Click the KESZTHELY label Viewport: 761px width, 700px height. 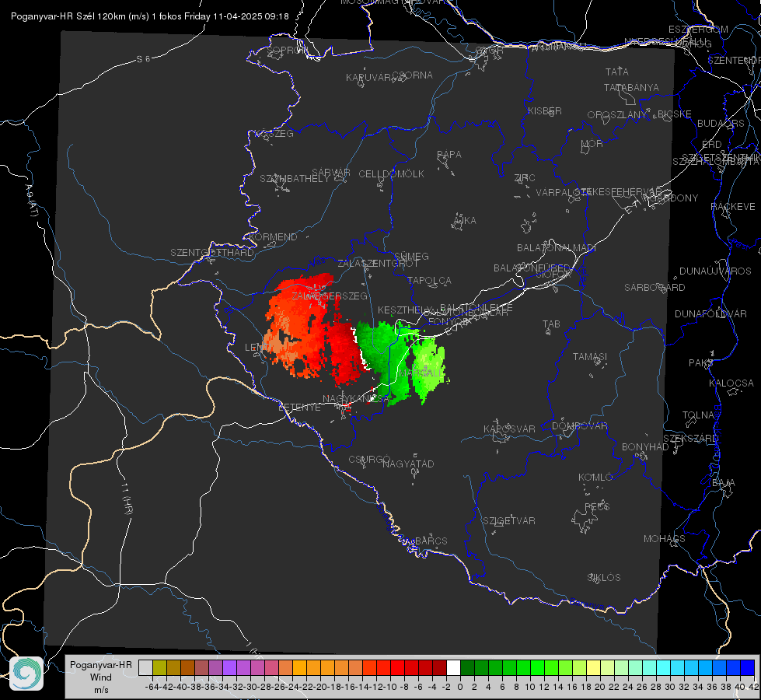tap(405, 310)
